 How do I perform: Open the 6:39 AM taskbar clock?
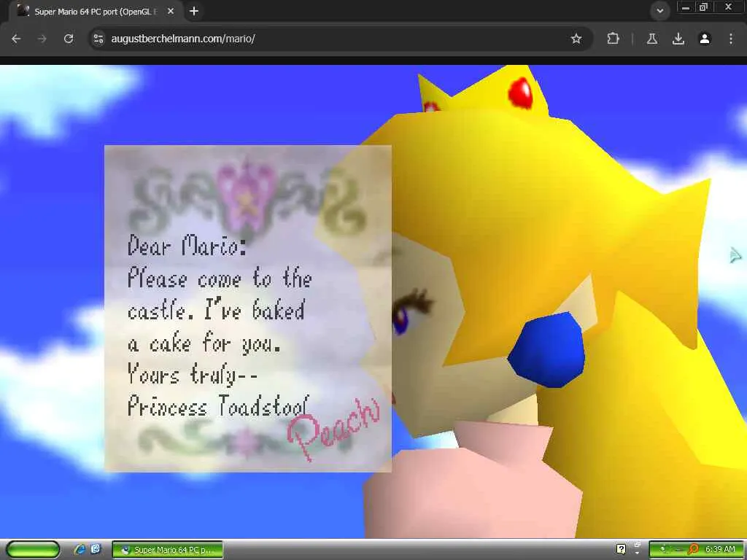coord(720,549)
